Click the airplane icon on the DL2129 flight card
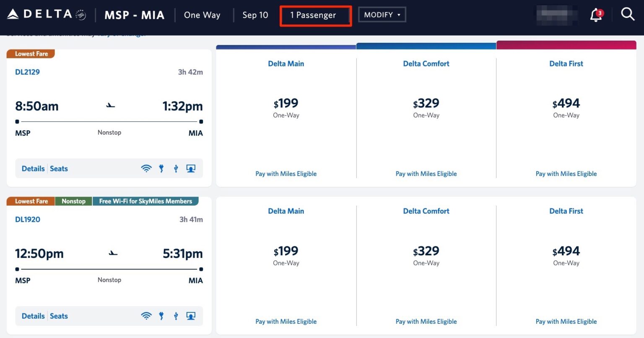The height and width of the screenshot is (338, 644). pyautogui.click(x=109, y=105)
